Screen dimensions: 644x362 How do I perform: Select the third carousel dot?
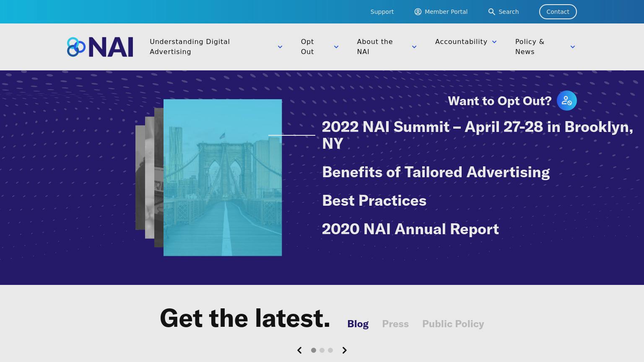(330, 350)
